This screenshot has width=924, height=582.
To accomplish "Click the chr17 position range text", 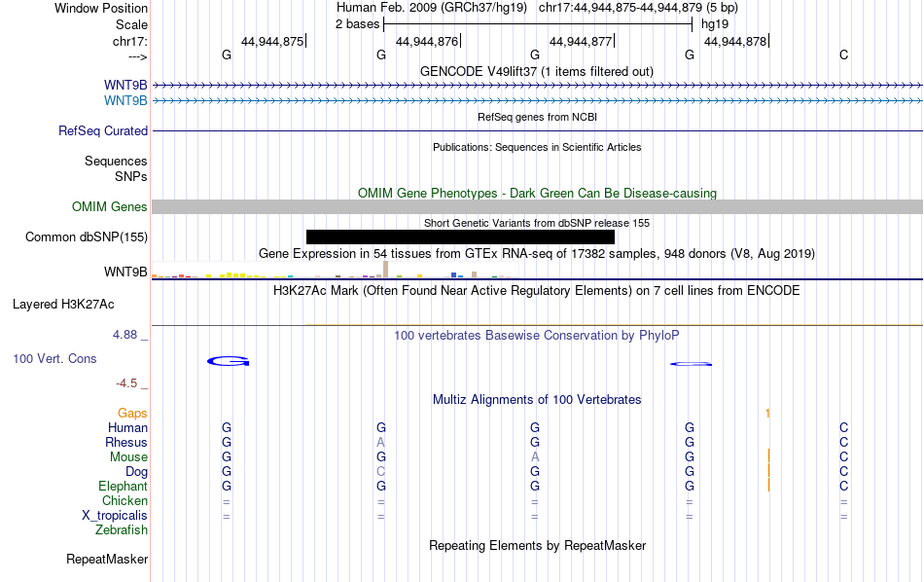I will [638, 8].
